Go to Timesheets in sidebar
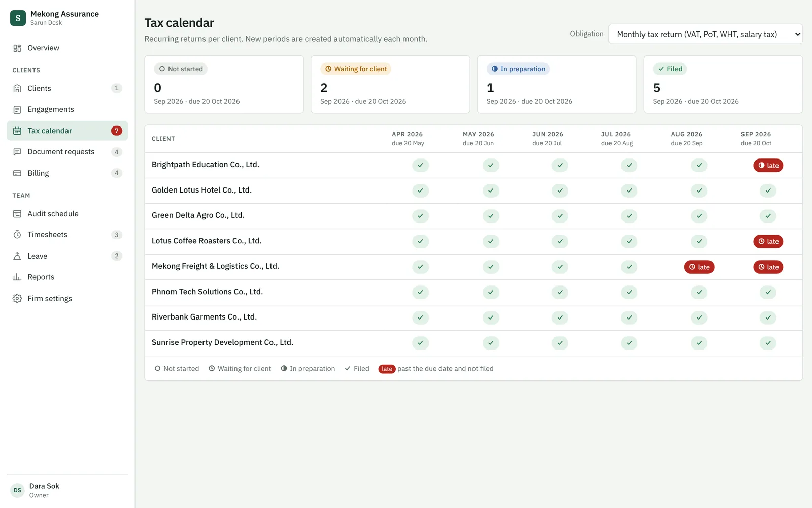 click(x=67, y=235)
